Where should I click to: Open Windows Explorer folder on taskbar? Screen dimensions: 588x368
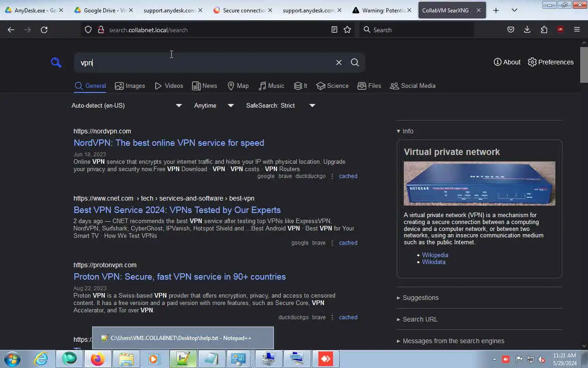126,359
